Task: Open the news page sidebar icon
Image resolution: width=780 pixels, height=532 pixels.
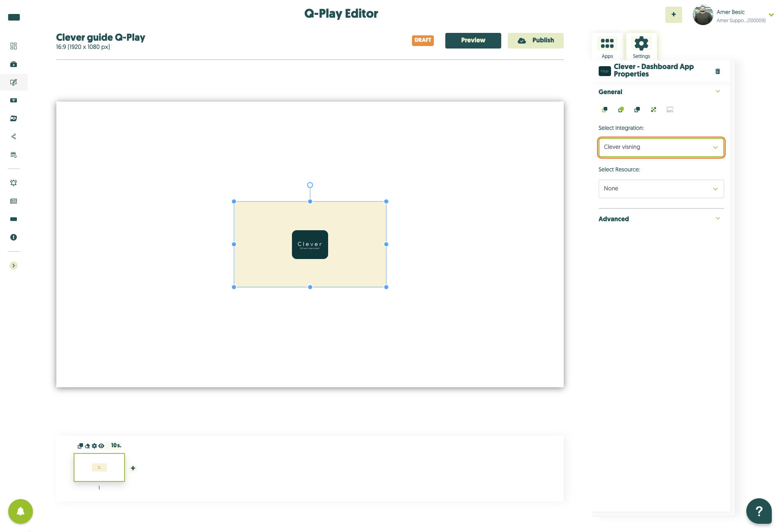Action: [14, 201]
